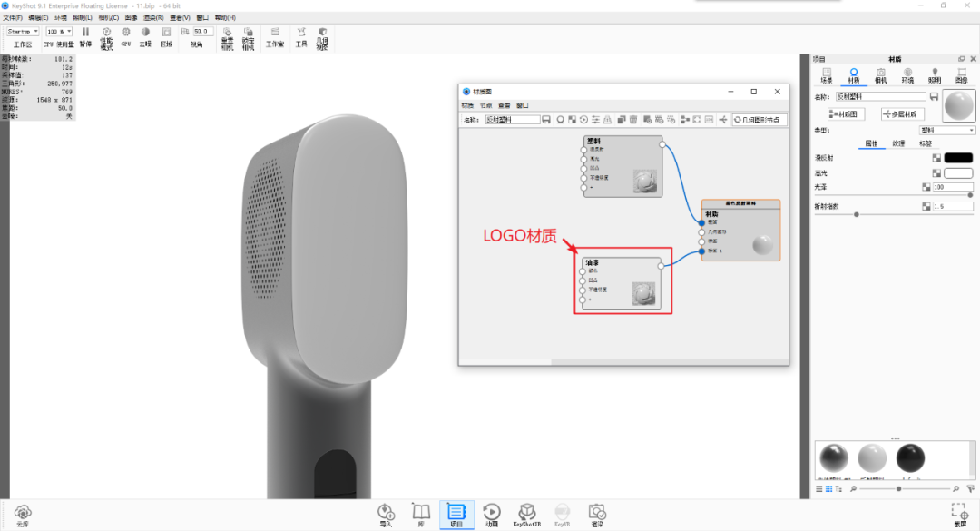The image size is (980, 531).
Task: Click black diffuse (漫反射) color swatch
Action: (x=958, y=158)
